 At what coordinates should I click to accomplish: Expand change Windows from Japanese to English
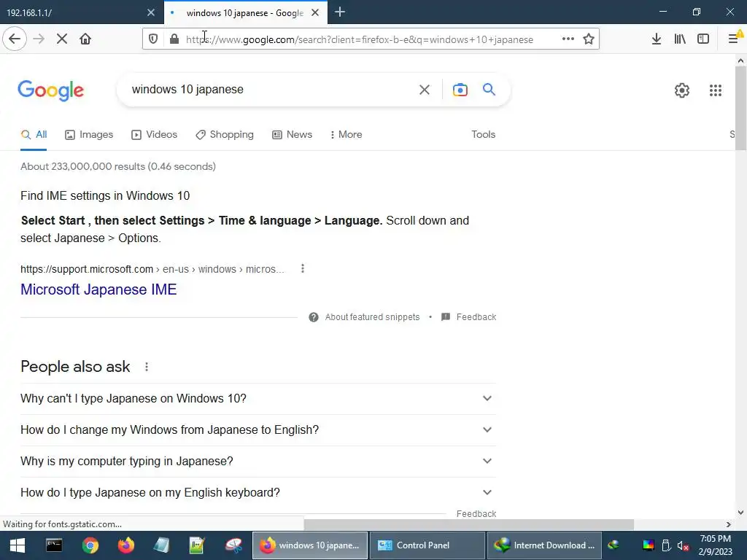[x=258, y=430]
